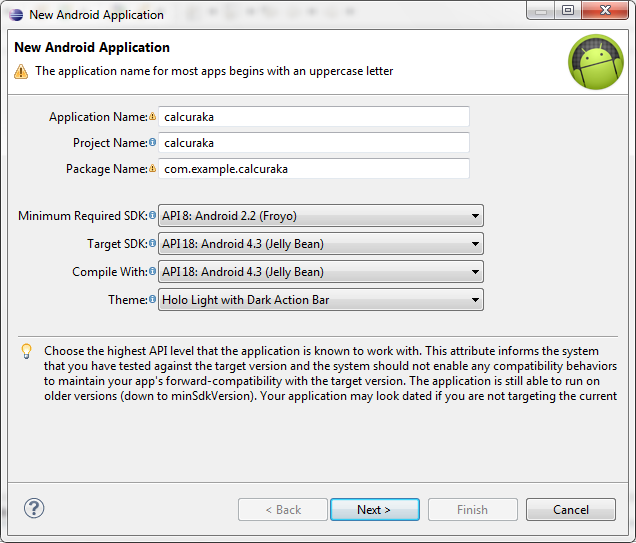This screenshot has width=636, height=543.
Task: Click the Eclipse icon in title bar
Action: (x=15, y=14)
